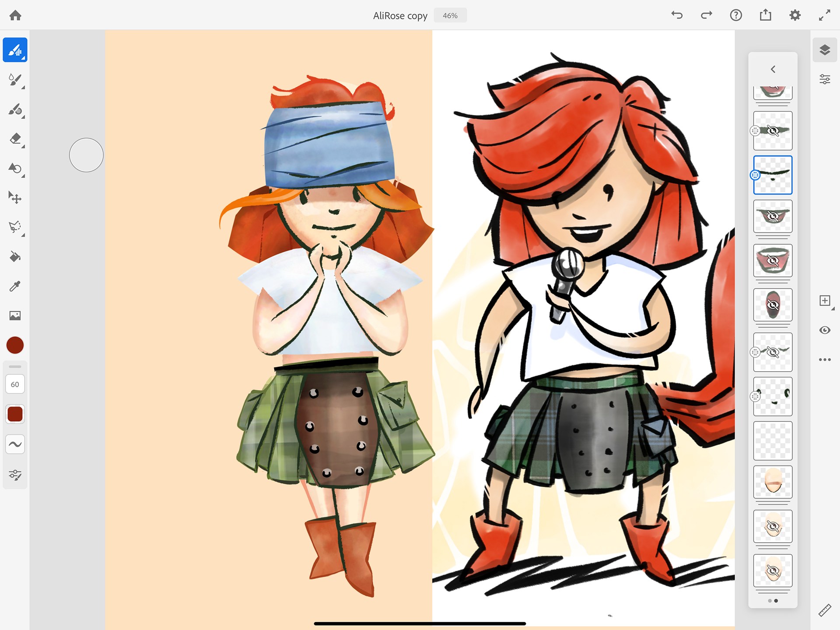Screen dimensions: 840x630
Task: Open layer actions three-dot menu
Action: click(825, 360)
